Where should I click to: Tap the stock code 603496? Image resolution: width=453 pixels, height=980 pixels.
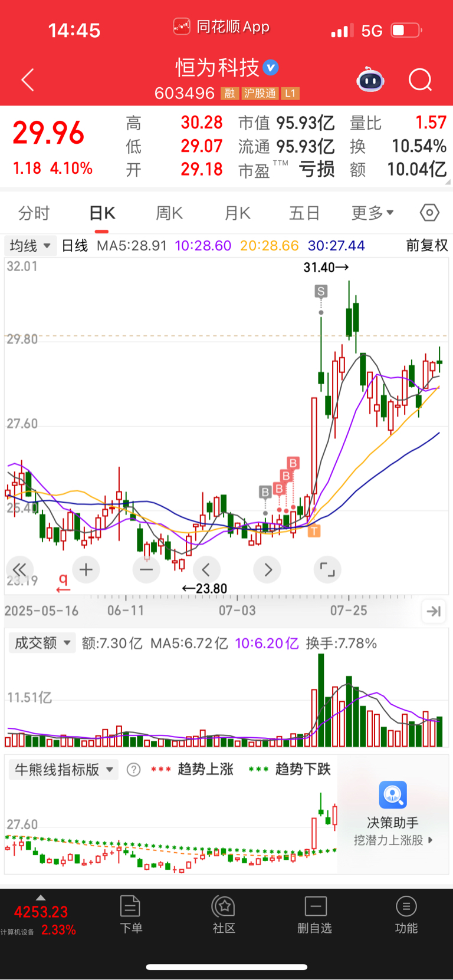[x=185, y=94]
